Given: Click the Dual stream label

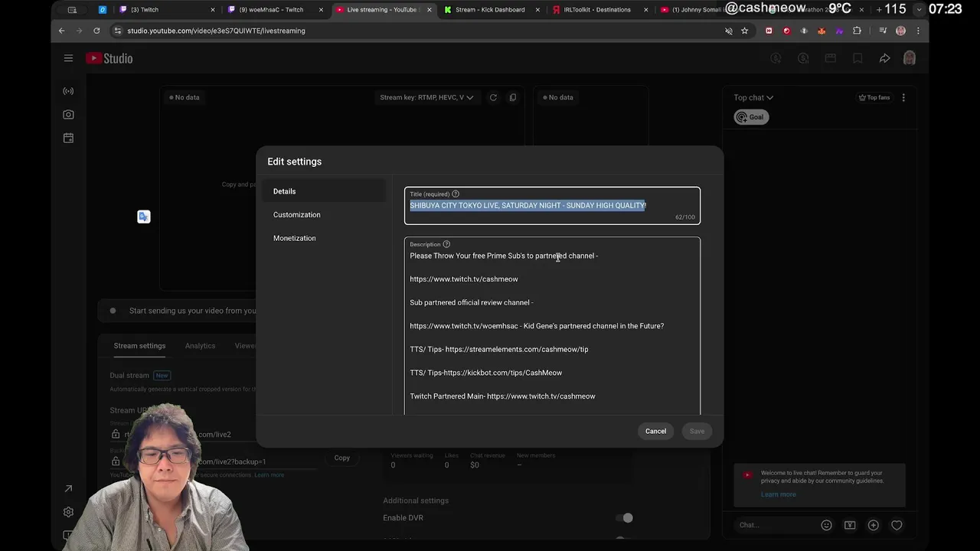Looking at the screenshot, I should coord(129,376).
